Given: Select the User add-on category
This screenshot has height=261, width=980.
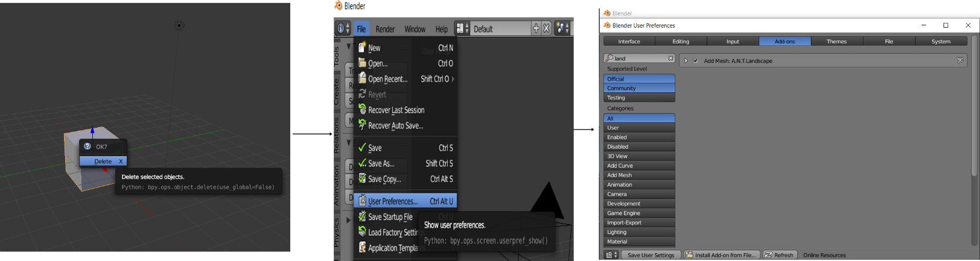Looking at the screenshot, I should coord(639,128).
